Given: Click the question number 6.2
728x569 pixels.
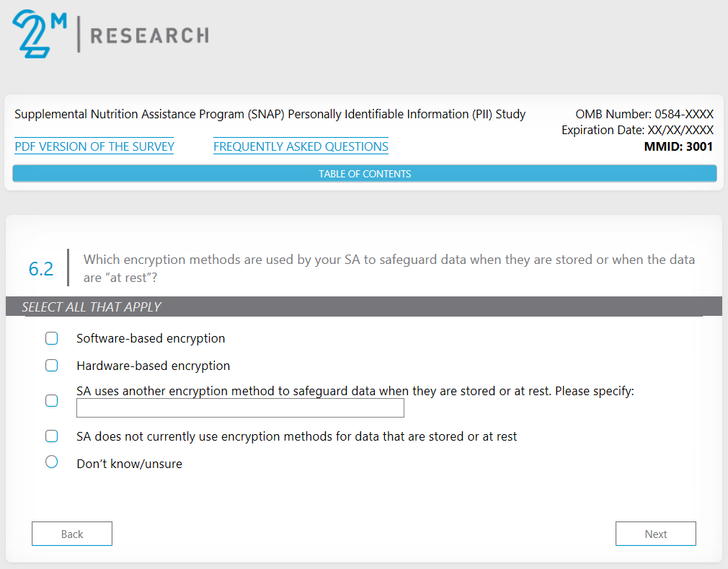Looking at the screenshot, I should pyautogui.click(x=41, y=269).
